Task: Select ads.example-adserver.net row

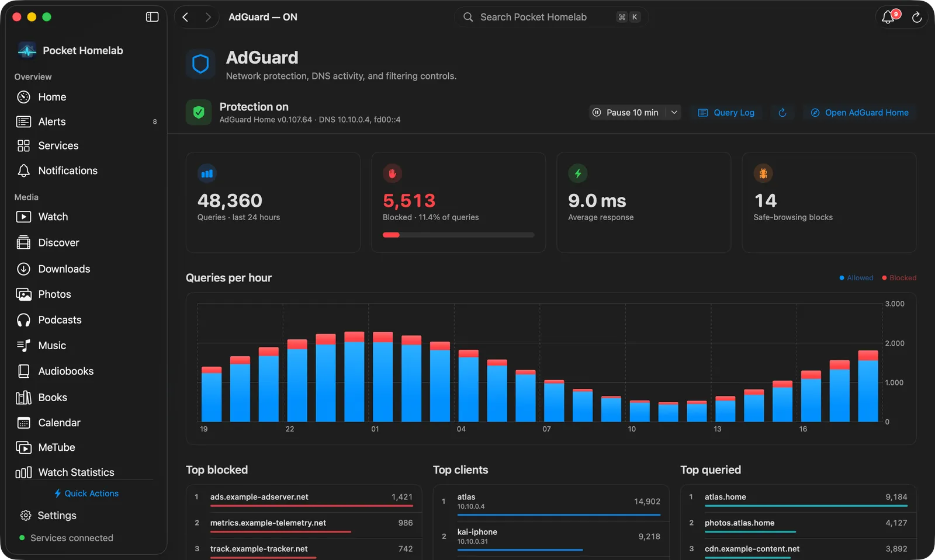Action: [x=304, y=499]
